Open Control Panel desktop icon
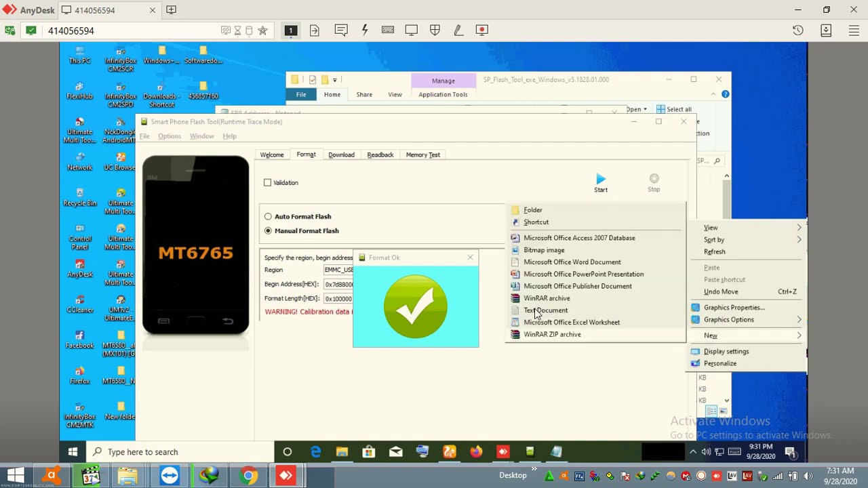The width and height of the screenshot is (868, 488). click(80, 238)
